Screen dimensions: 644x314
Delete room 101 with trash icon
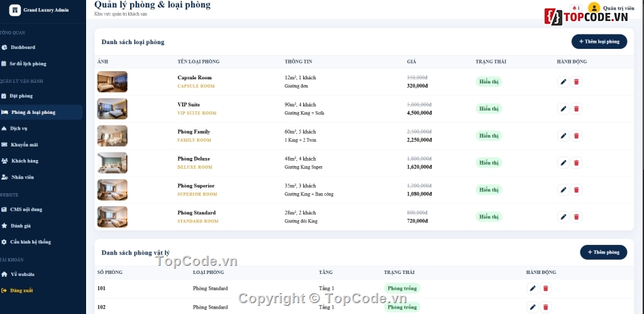click(546, 288)
